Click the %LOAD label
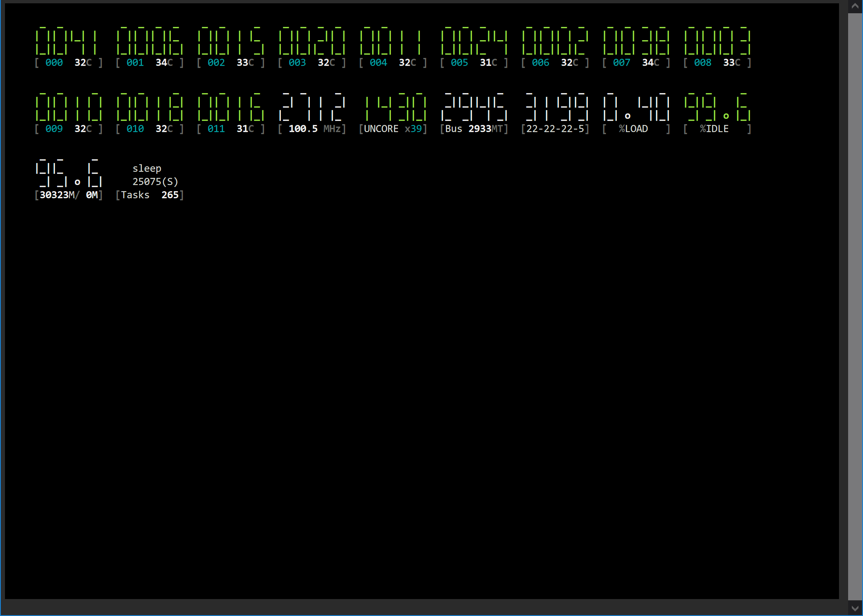The width and height of the screenshot is (863, 616). pyautogui.click(x=633, y=129)
